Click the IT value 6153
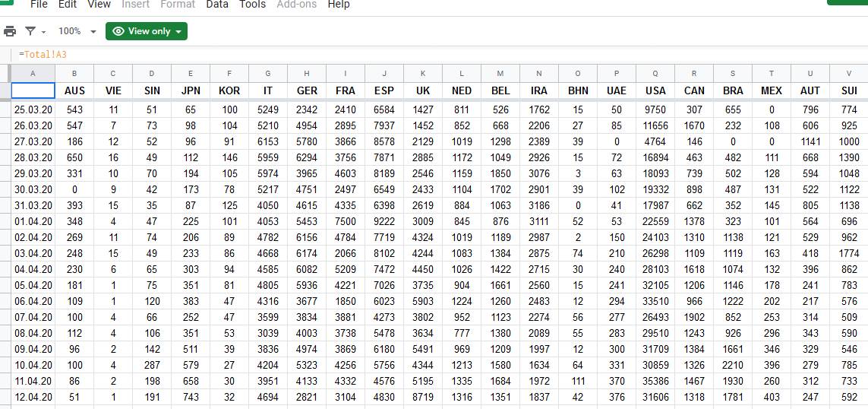 point(268,142)
